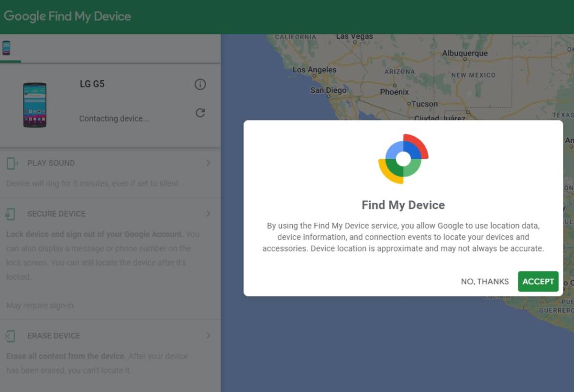The image size is (574, 392).
Task: Select the small phone tab icon
Action: [x=6, y=48]
